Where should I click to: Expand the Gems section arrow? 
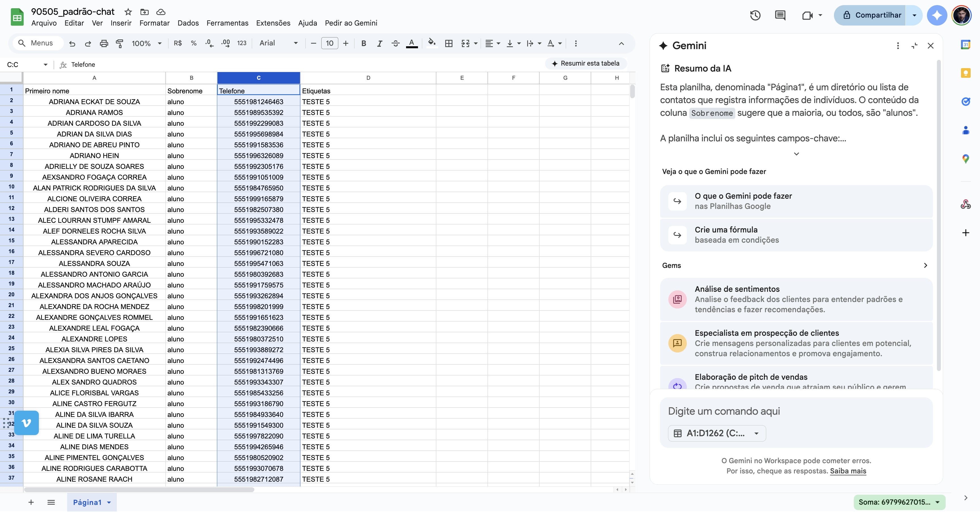925,265
